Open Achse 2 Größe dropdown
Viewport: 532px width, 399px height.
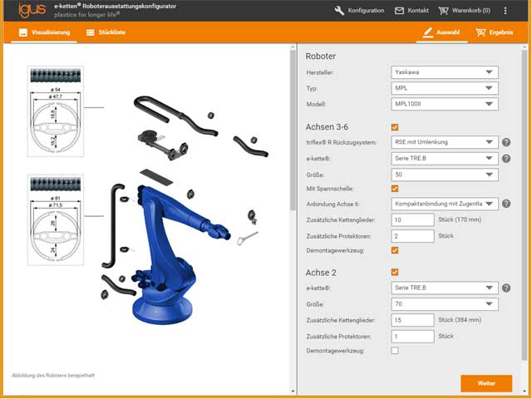[444, 304]
